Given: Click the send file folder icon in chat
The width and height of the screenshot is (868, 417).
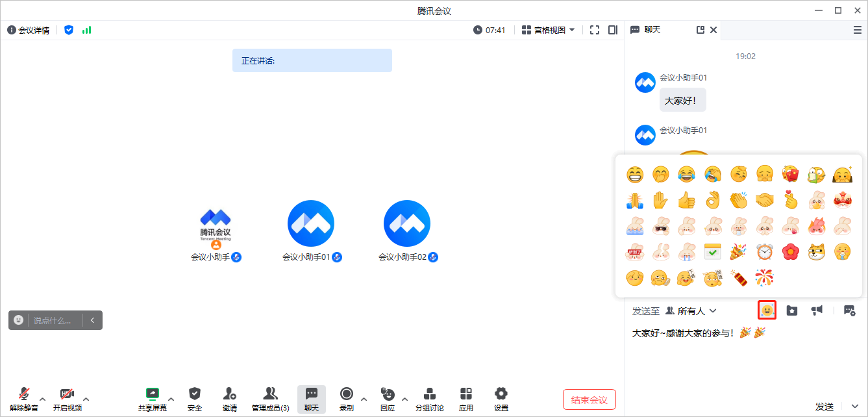Looking at the screenshot, I should (792, 310).
